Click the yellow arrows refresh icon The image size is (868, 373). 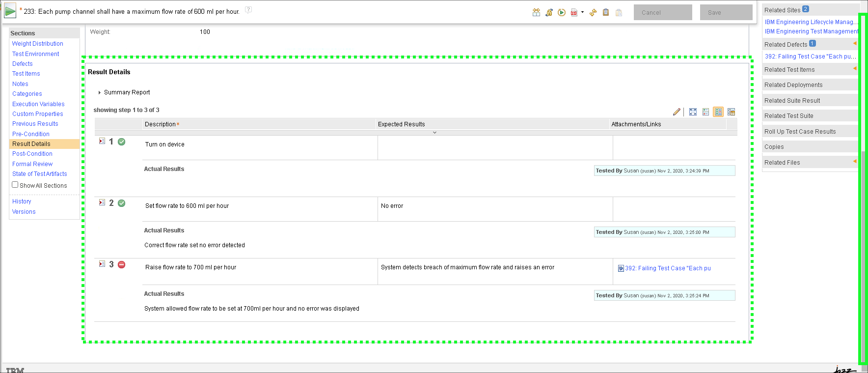pyautogui.click(x=593, y=13)
